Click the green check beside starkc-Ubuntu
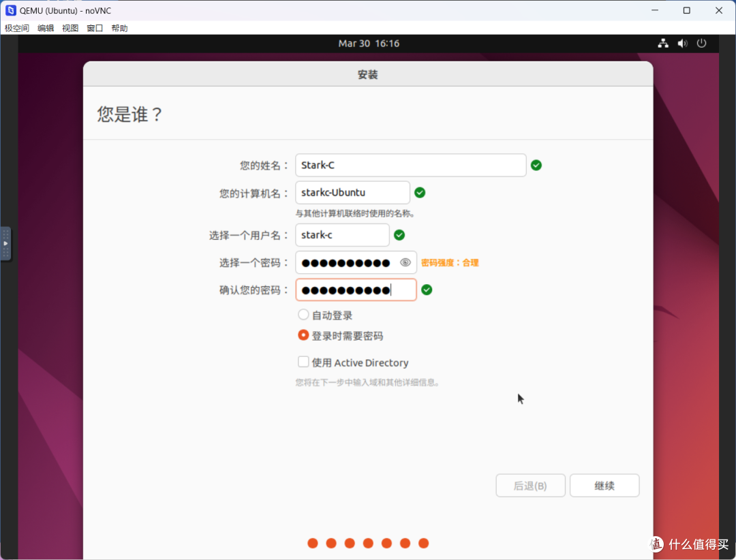This screenshot has height=560, width=736. coord(420,192)
